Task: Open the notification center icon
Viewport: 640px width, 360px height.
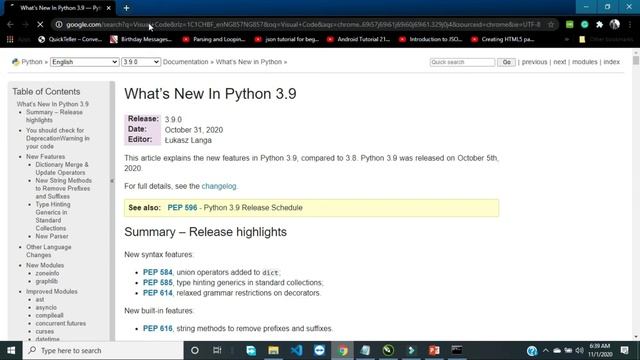Action: [x=624, y=350]
